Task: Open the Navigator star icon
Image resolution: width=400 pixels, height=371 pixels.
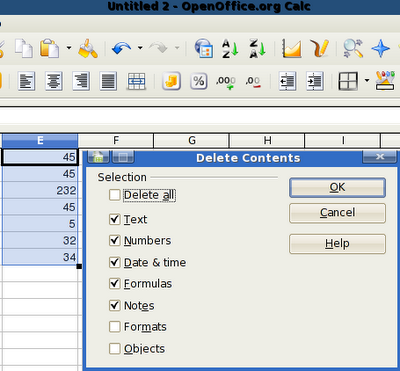Action: coord(380,48)
